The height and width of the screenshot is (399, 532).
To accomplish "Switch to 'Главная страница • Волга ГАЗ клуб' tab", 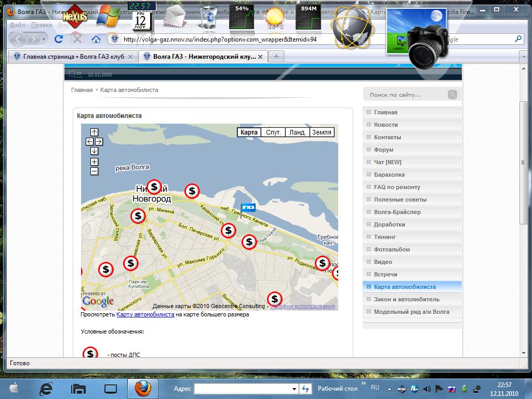I will click(x=73, y=57).
